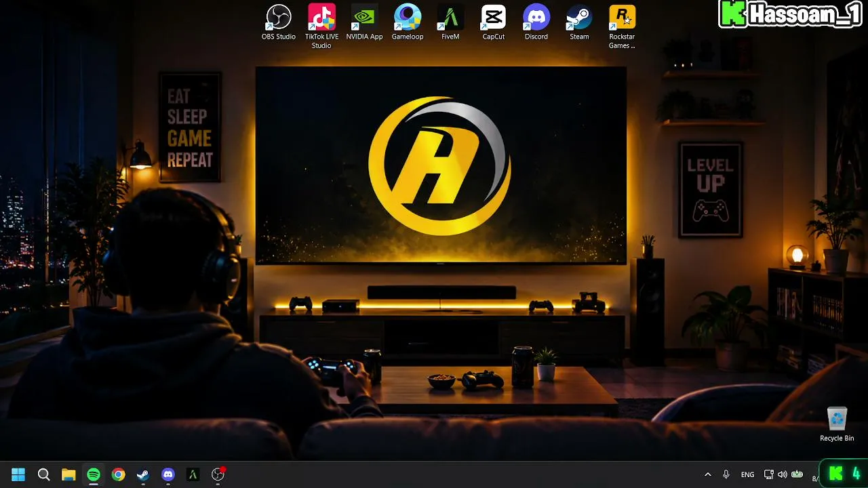The height and width of the screenshot is (488, 868).
Task: Switch to Steam in the taskbar
Action: (143, 474)
